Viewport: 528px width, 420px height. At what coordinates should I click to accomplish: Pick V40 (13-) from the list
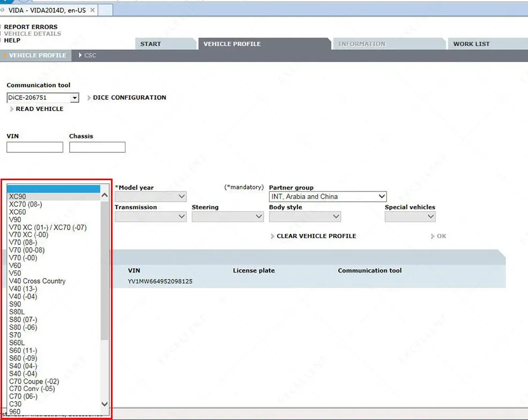54,289
